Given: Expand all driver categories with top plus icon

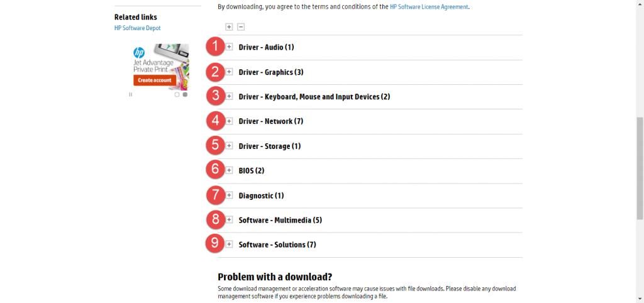Looking at the screenshot, I should 229,26.
